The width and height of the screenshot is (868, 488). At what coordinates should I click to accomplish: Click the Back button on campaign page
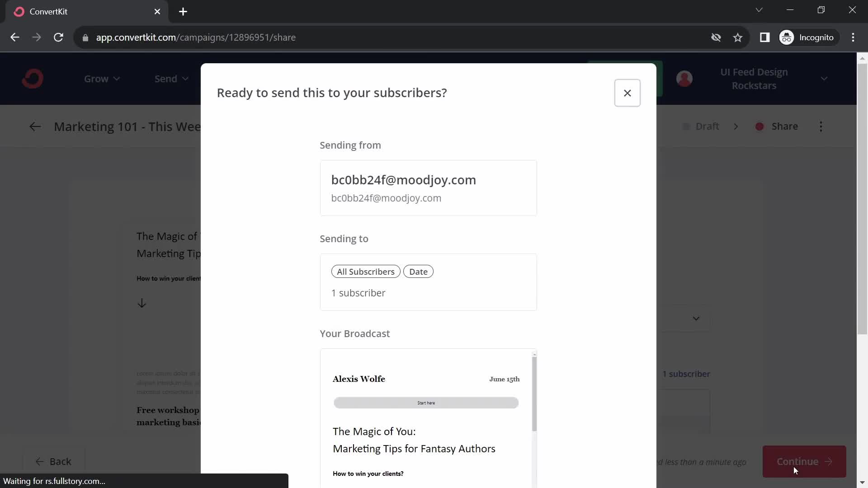click(54, 461)
